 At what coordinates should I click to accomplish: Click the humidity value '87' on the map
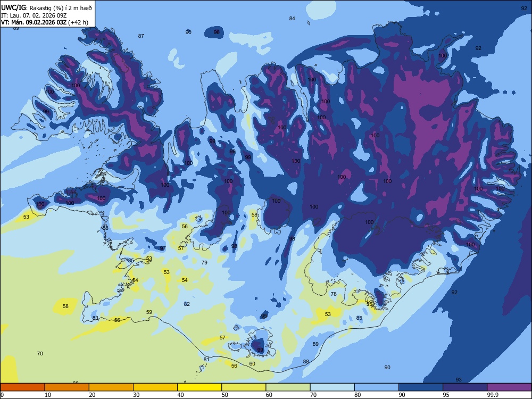point(141,36)
